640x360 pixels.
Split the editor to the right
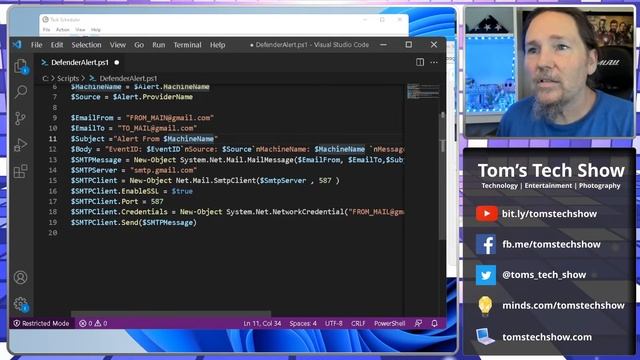pos(420,62)
